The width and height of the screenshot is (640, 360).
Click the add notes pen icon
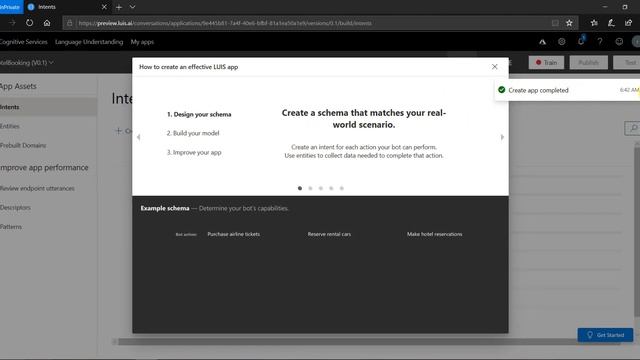click(611, 23)
